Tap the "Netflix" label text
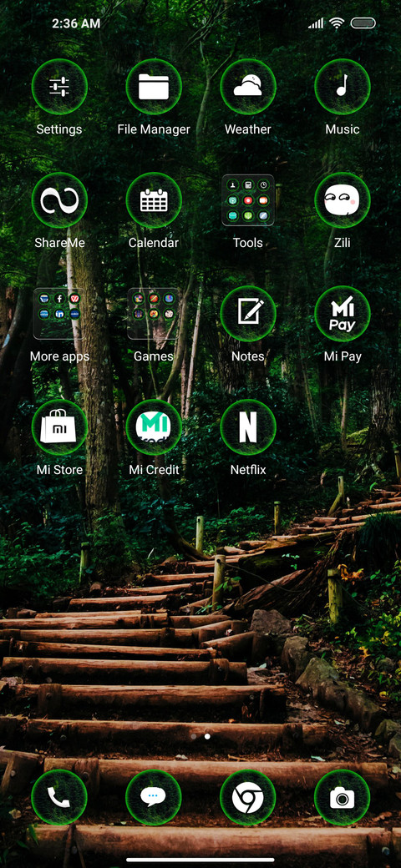The height and width of the screenshot is (868, 401). coord(247,470)
